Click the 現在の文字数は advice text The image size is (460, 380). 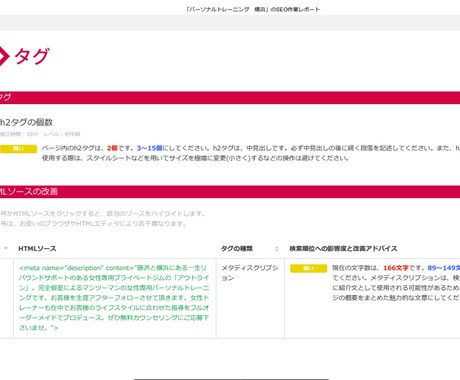tap(396, 283)
